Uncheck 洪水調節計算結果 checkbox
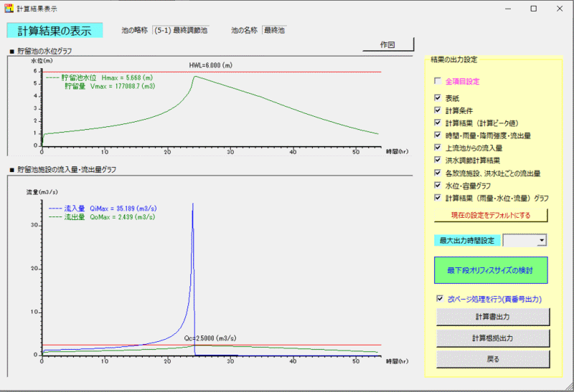The width and height of the screenshot is (574, 392). [x=438, y=160]
